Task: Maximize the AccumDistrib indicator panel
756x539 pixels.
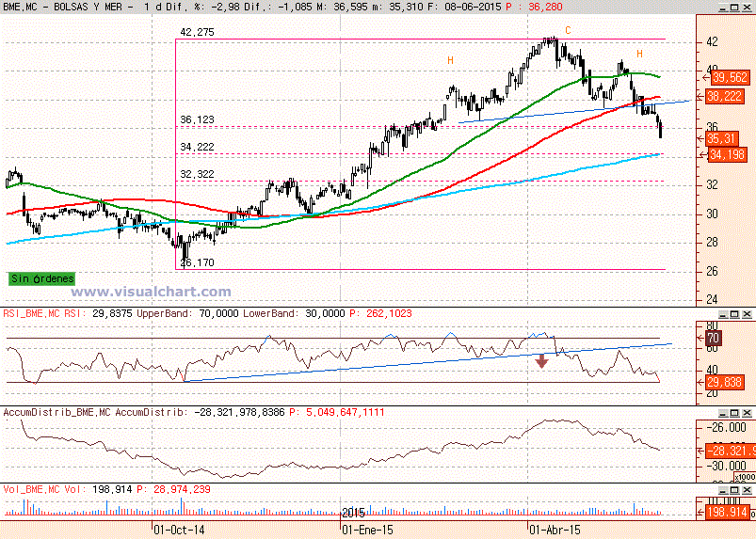Action: pyautogui.click(x=734, y=413)
